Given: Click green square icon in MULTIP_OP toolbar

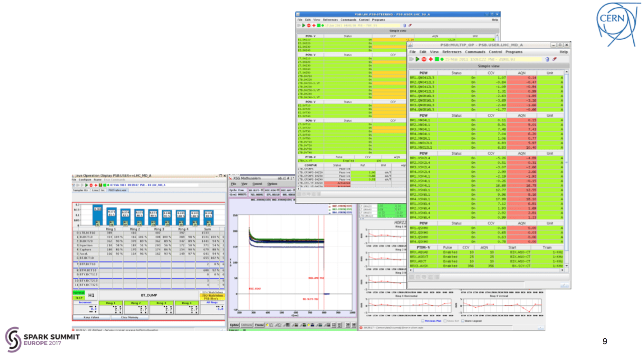Looking at the screenshot, I should coord(437,59).
